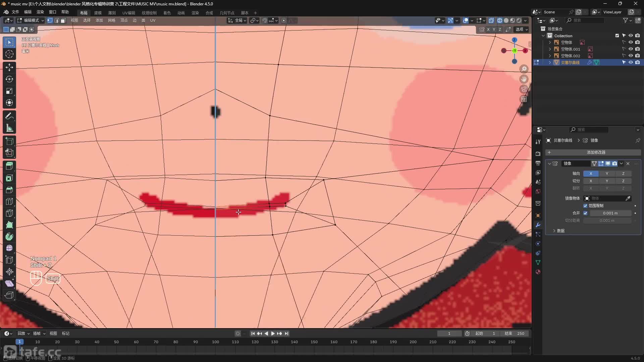This screenshot has width=644, height=362.
Task: Select the Cursor tool
Action: point(9,54)
